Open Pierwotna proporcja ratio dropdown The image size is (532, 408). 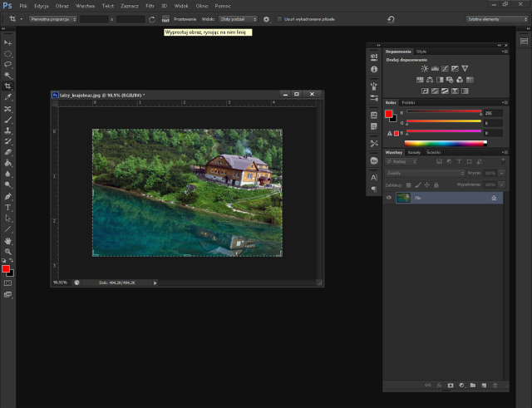tap(53, 19)
